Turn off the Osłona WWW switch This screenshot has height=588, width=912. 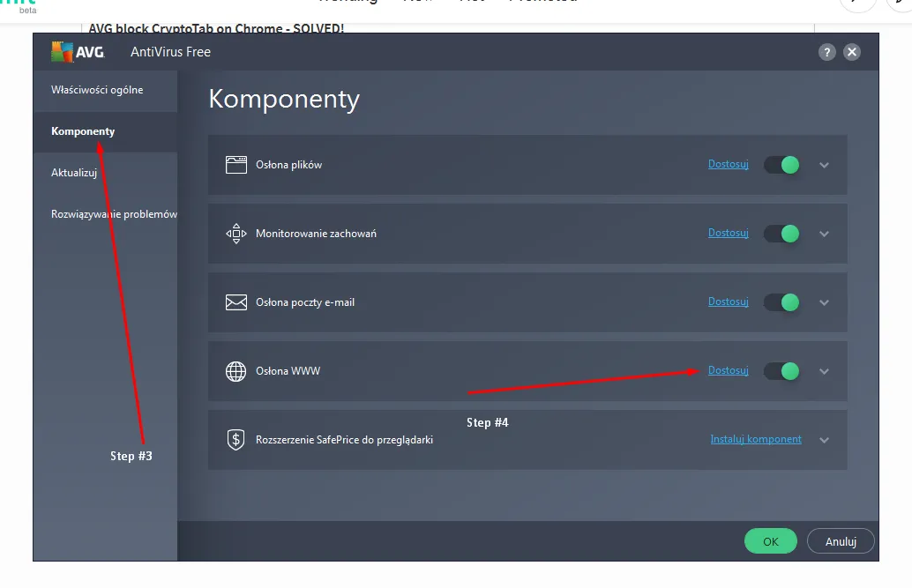tap(781, 371)
